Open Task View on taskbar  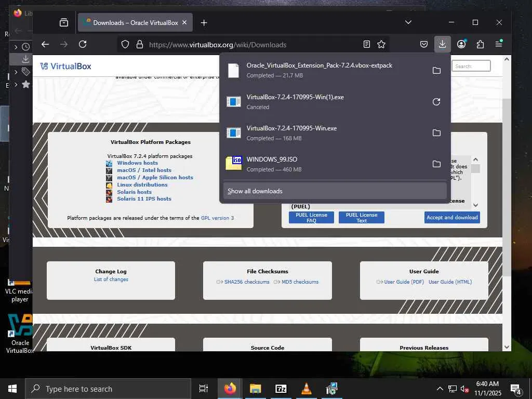[204, 389]
